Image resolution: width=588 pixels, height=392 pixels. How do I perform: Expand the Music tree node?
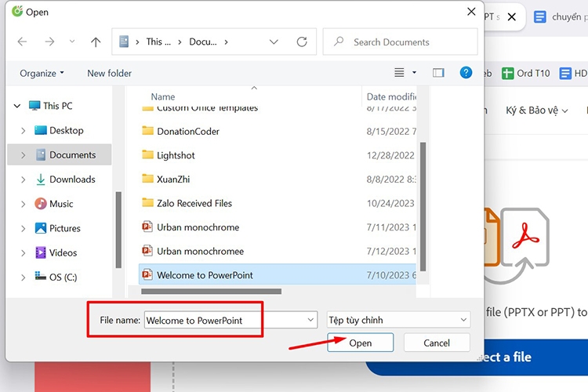coord(24,204)
